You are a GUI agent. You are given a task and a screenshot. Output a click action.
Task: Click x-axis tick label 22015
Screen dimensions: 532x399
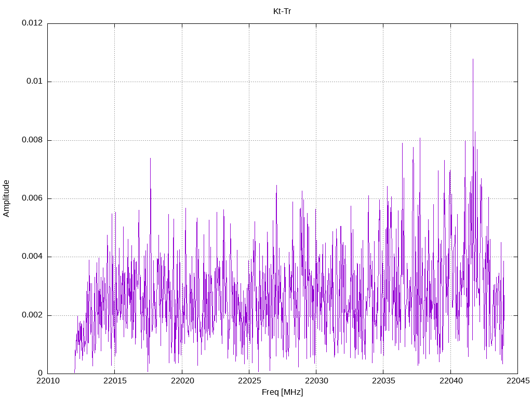point(115,381)
